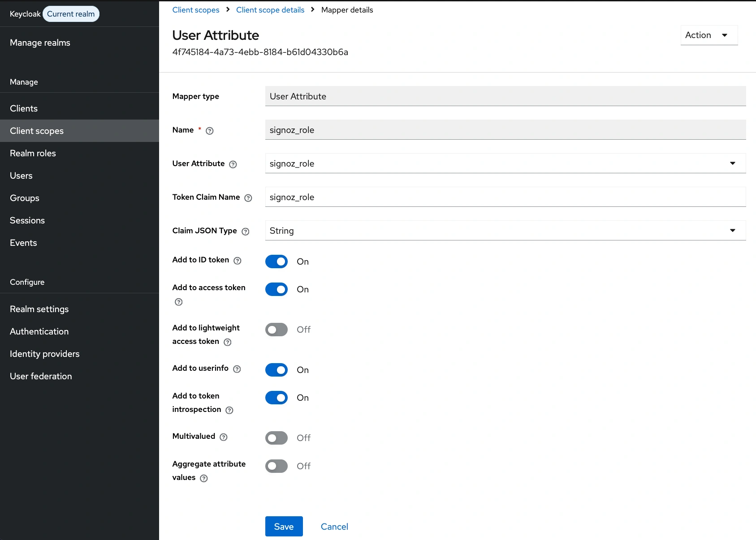Enable Add to lightweight access token

[276, 330]
